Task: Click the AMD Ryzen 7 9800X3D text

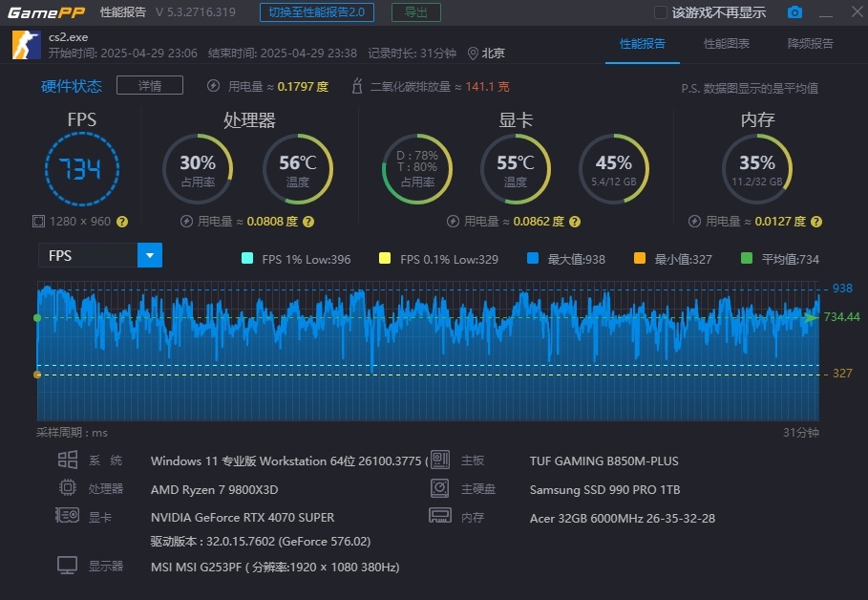Action: (214, 490)
